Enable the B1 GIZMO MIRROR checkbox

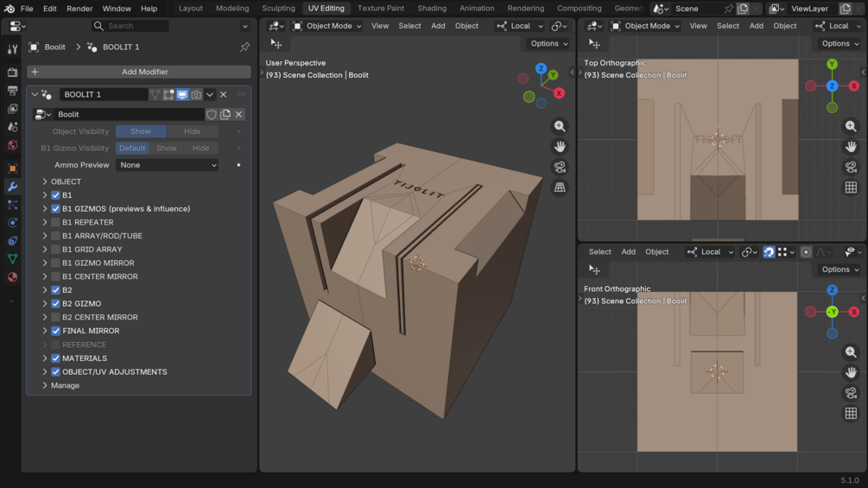pos(55,263)
